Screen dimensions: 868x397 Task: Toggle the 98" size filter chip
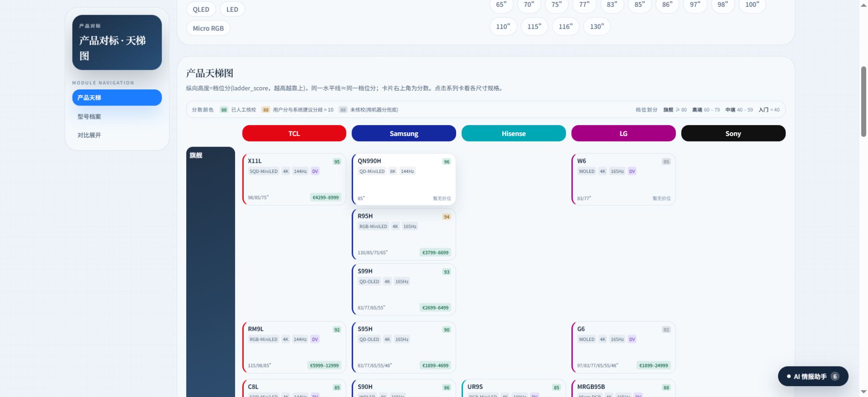coord(723,5)
